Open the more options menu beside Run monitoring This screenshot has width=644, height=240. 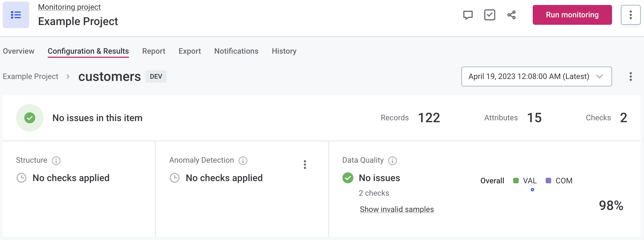(x=631, y=15)
